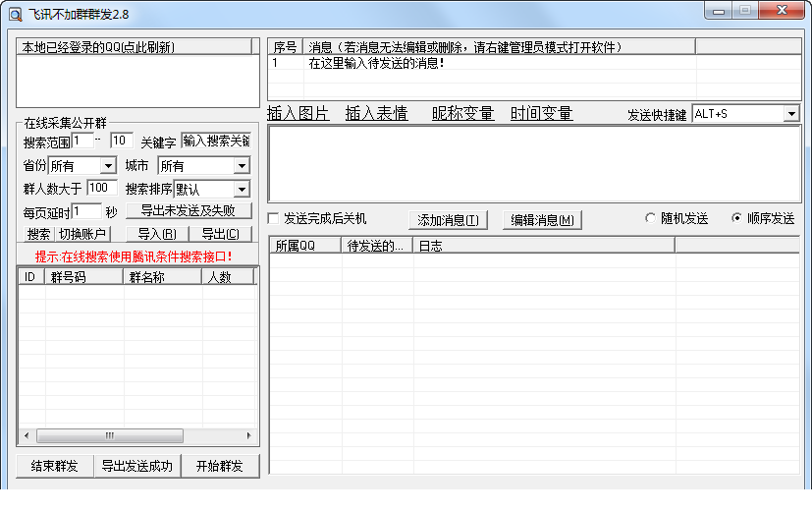Click the Edit Message (M) button
The image size is (812, 512).
[x=542, y=220]
